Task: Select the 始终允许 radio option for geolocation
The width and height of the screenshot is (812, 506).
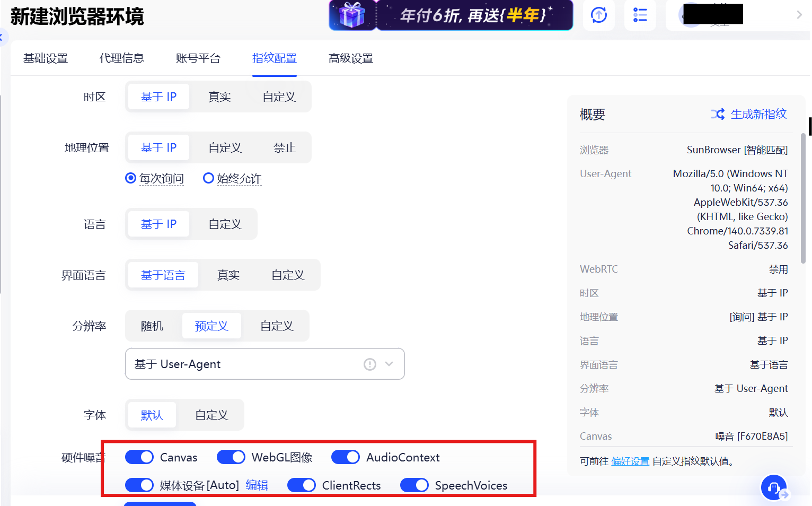Action: coord(208,178)
